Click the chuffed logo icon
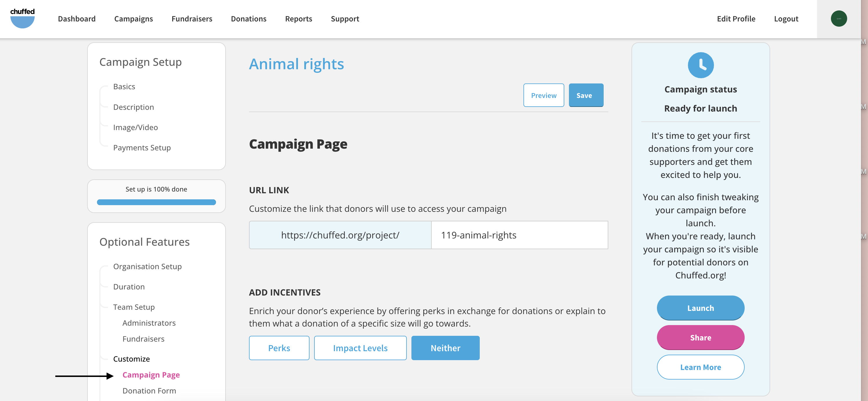 pyautogui.click(x=22, y=18)
